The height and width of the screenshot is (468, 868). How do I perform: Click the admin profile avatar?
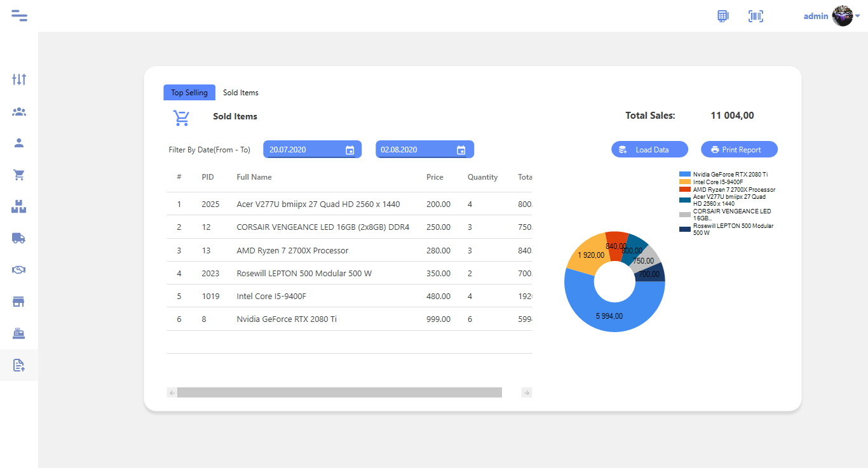843,16
